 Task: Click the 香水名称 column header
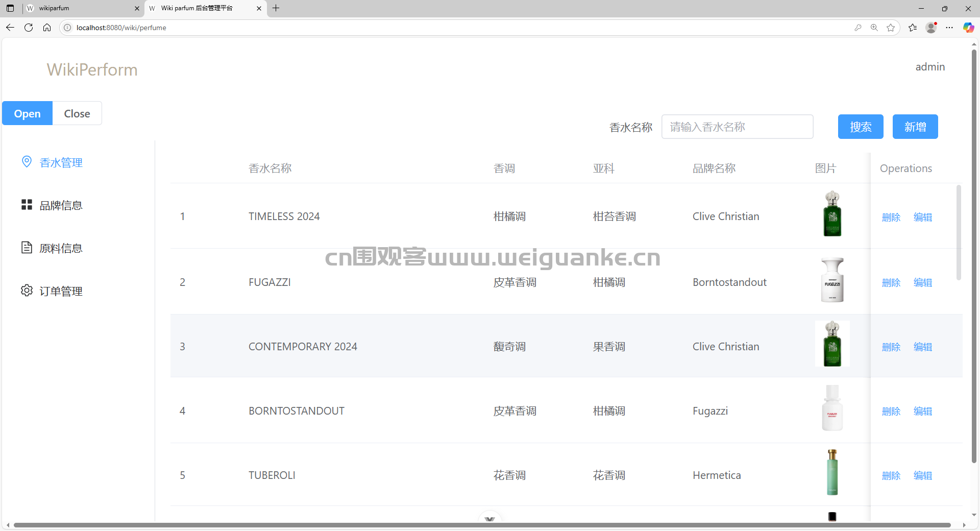click(270, 168)
